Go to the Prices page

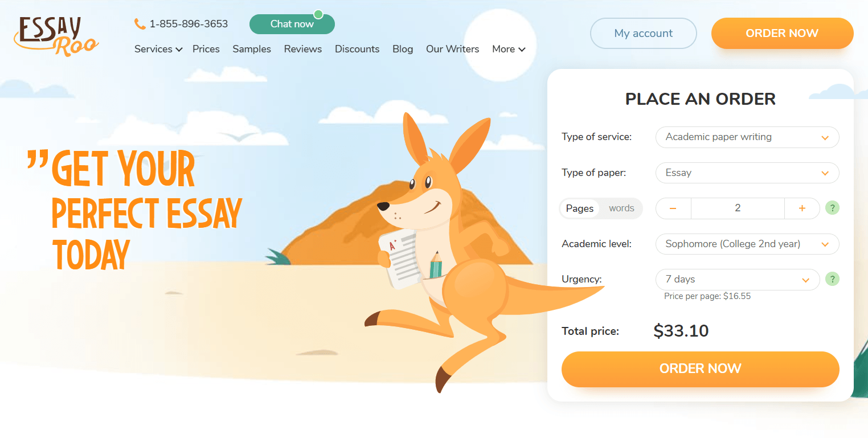(x=206, y=49)
